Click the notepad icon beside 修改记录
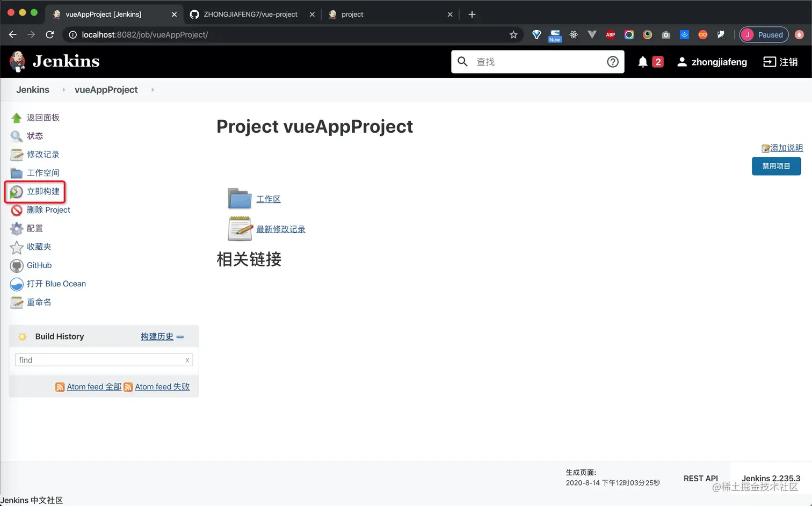The image size is (812, 506). (x=17, y=155)
